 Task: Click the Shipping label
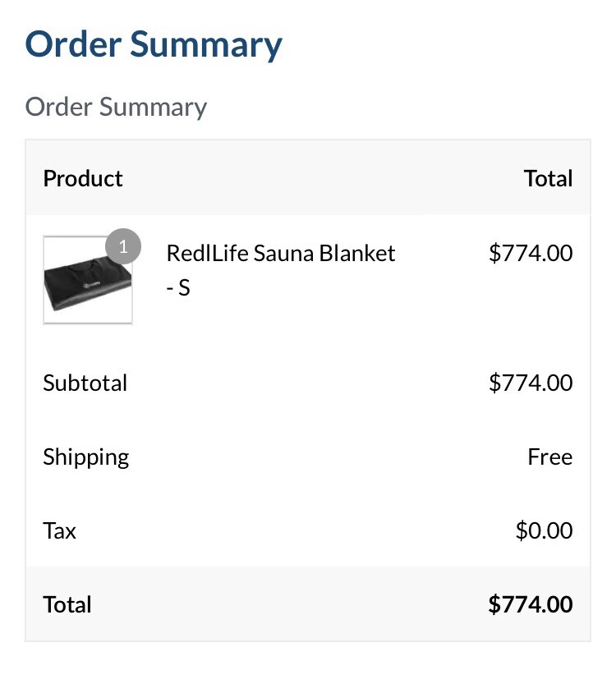point(85,457)
